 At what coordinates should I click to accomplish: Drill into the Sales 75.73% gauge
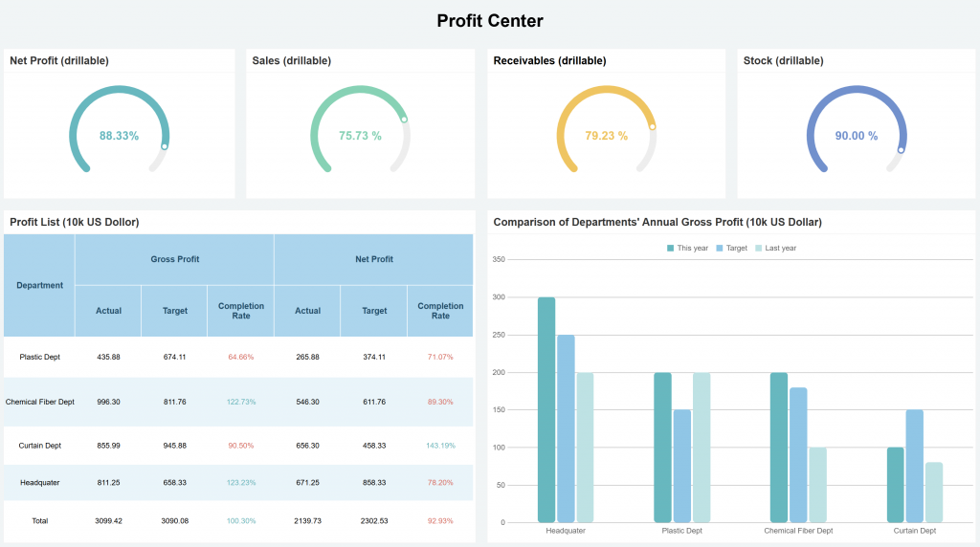click(360, 136)
